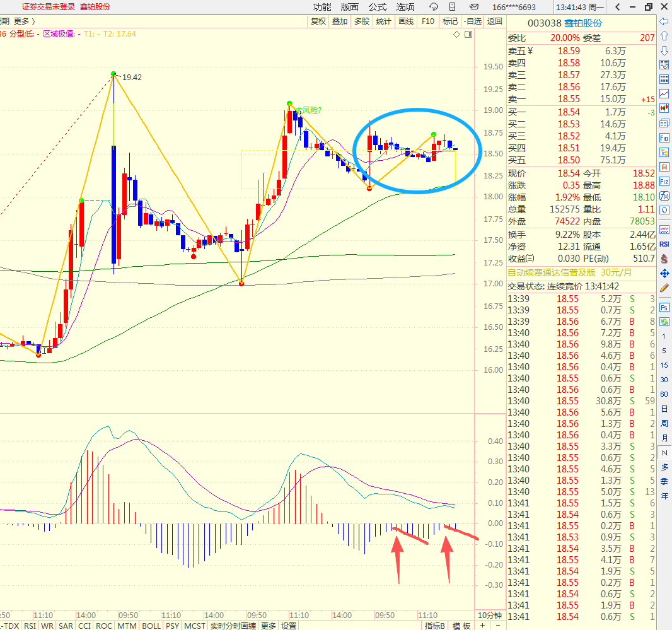This screenshot has width=672, height=630.
Task: Open the 功能 menu
Action: [x=322, y=7]
